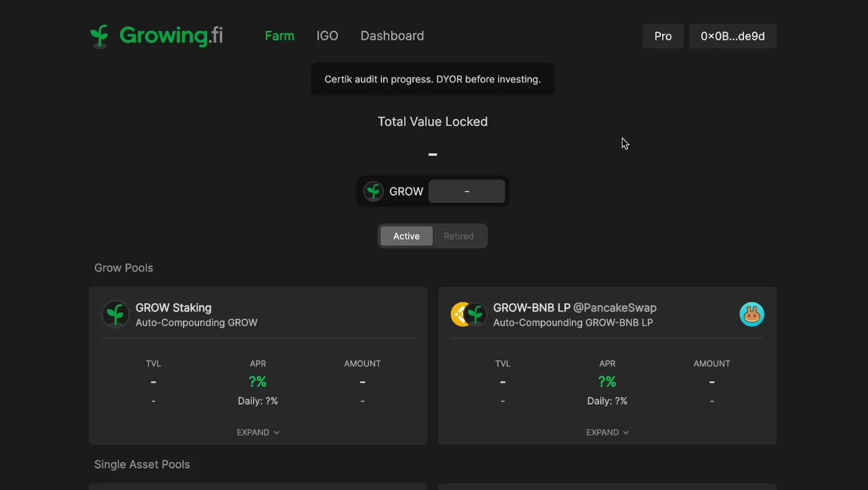868x490 pixels.
Task: Switch to Retired pools
Action: [459, 236]
